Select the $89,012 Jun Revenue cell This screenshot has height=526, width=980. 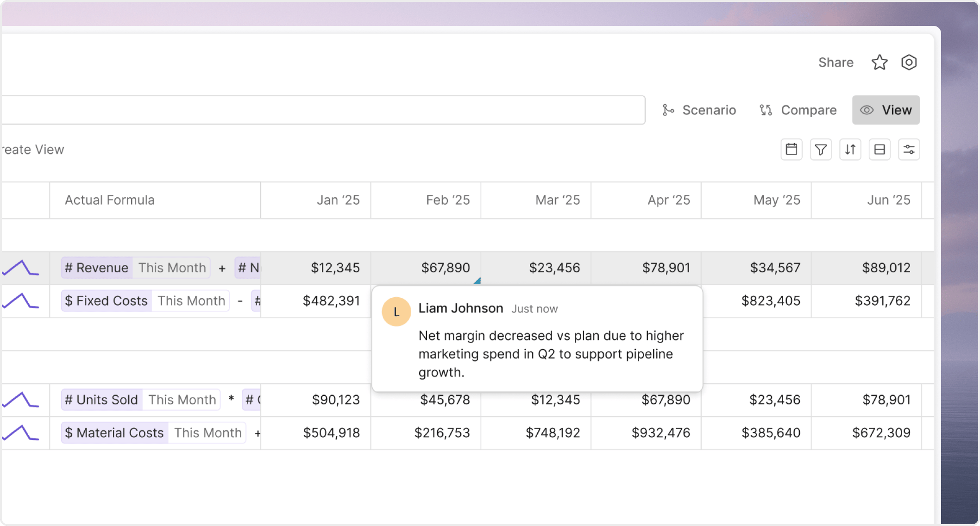tap(867, 268)
